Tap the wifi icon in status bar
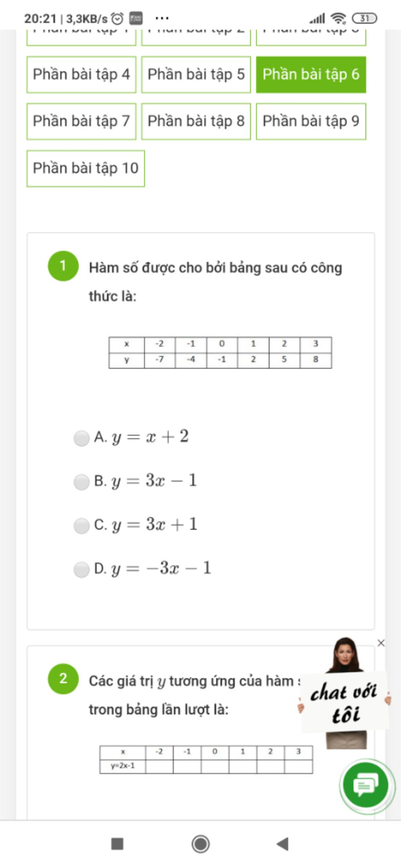This screenshot has width=401, height=868. click(338, 18)
